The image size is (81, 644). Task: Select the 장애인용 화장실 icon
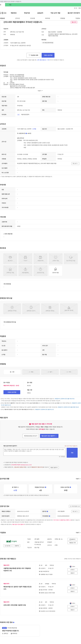(x=50, y=309)
